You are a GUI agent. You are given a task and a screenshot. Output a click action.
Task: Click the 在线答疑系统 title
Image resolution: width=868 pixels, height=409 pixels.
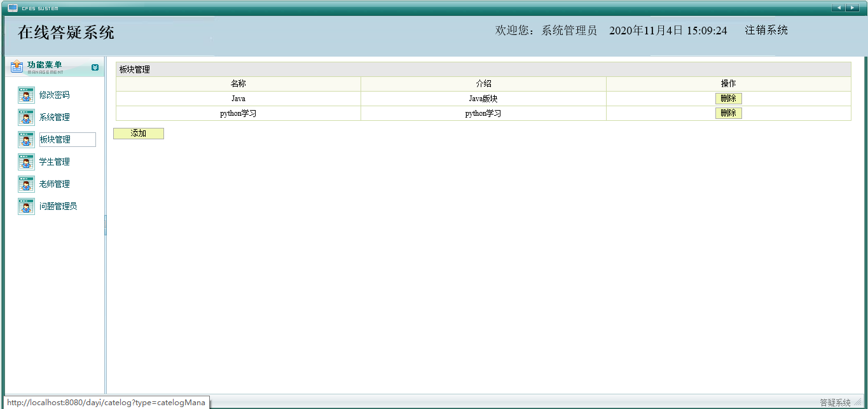pyautogui.click(x=66, y=32)
